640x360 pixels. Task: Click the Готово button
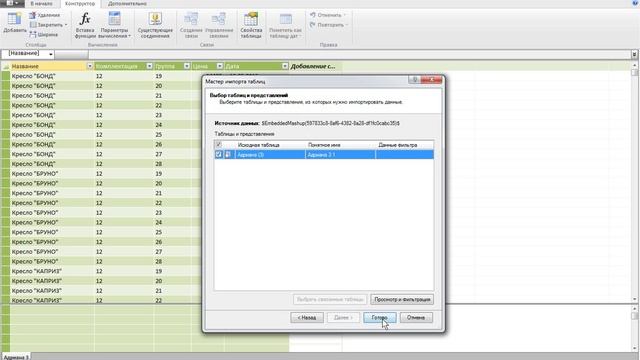point(380,317)
